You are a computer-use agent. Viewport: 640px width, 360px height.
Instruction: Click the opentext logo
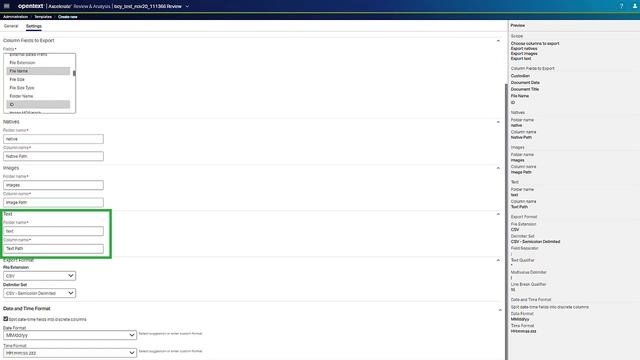coord(31,6)
